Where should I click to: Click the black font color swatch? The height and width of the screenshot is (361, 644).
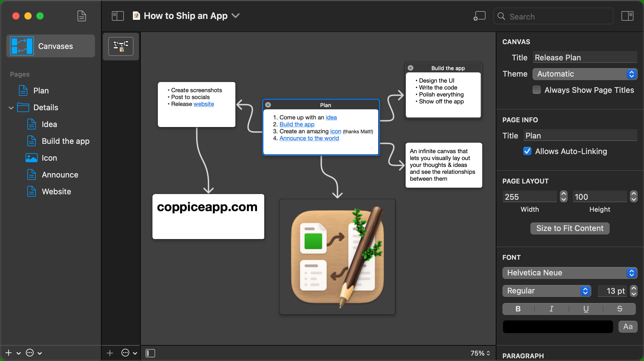558,326
